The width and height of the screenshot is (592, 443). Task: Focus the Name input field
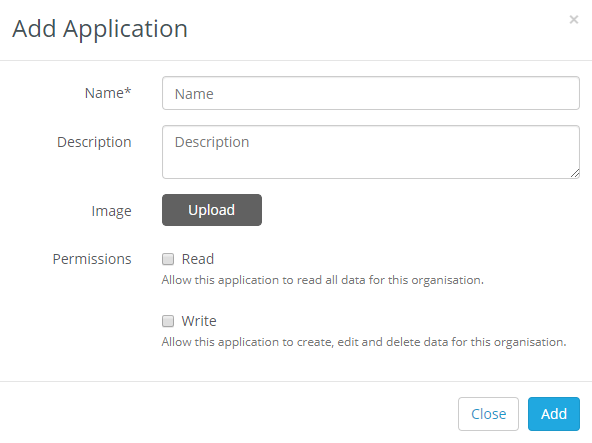coord(371,93)
